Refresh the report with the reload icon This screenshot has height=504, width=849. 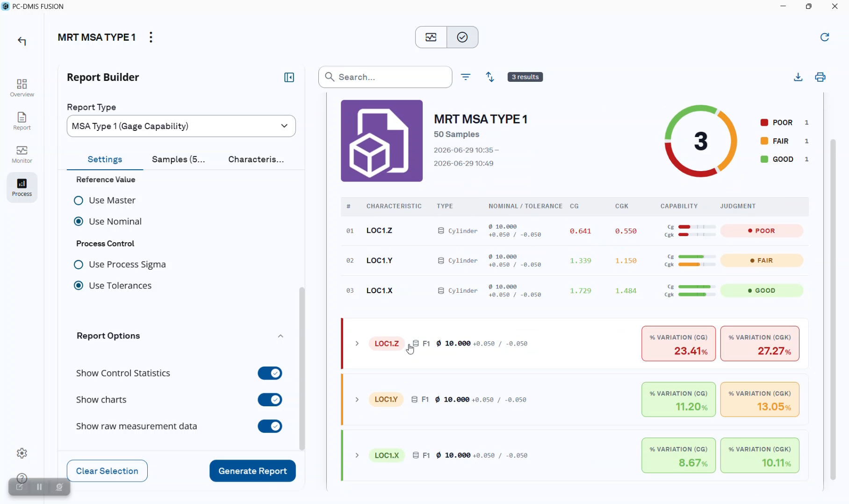(x=825, y=37)
